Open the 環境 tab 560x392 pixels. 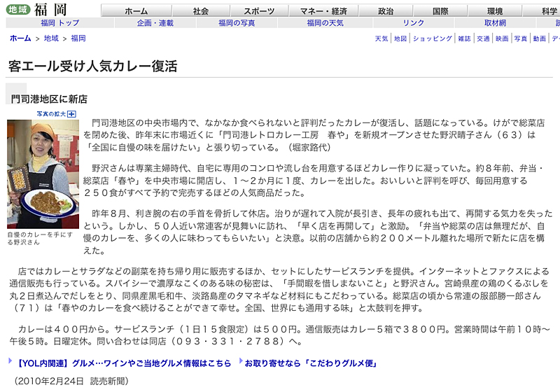coord(495,11)
